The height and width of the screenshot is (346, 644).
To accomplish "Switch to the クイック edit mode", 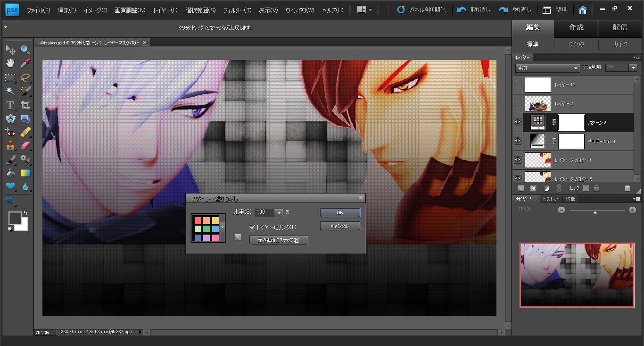I will [577, 44].
